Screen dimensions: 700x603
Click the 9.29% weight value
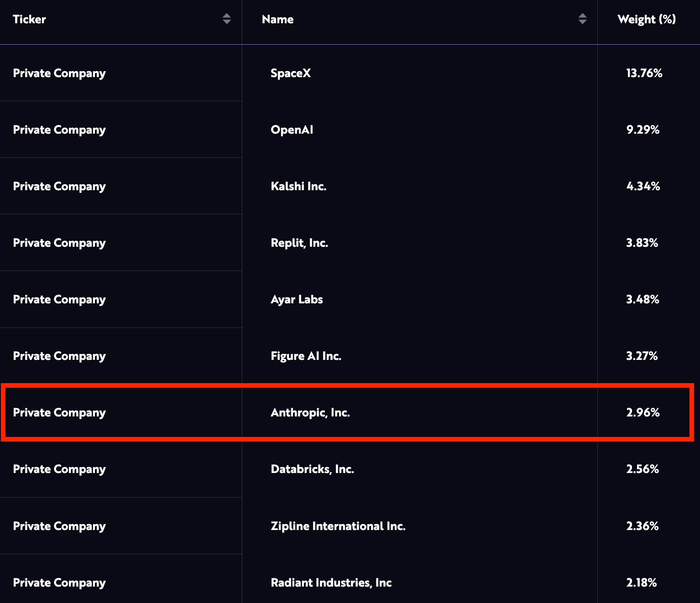point(643,130)
